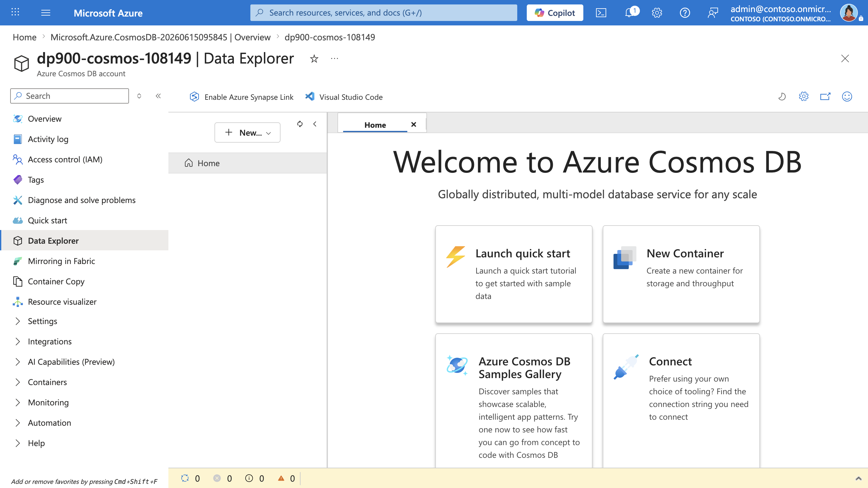Click the New Container card icon
This screenshot has width=868, height=488.
pyautogui.click(x=625, y=257)
